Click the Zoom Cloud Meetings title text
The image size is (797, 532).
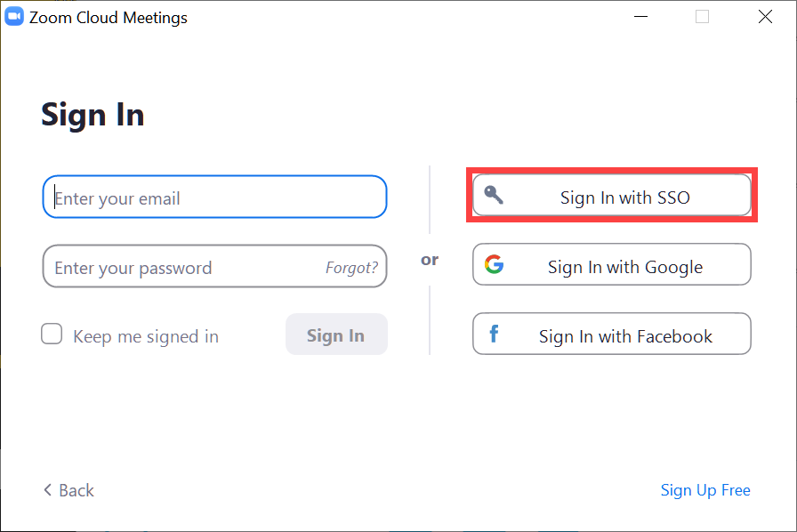(107, 17)
